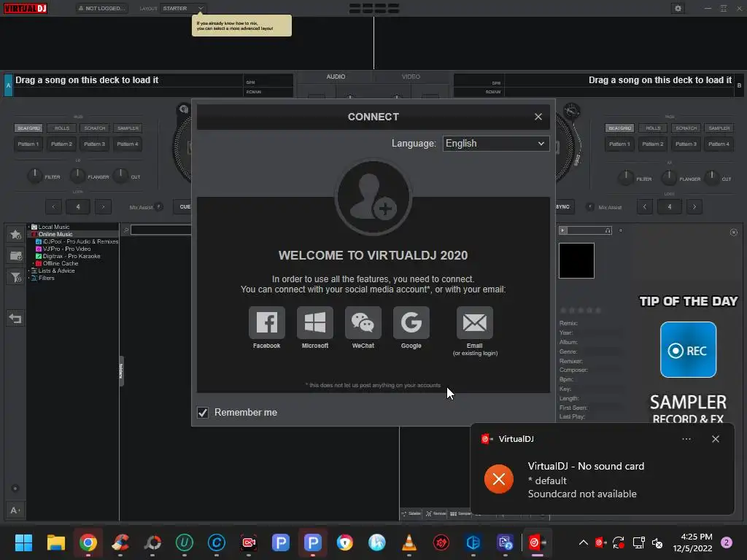The height and width of the screenshot is (560, 747).
Task: Open File Explorer from taskbar
Action: tap(55, 542)
